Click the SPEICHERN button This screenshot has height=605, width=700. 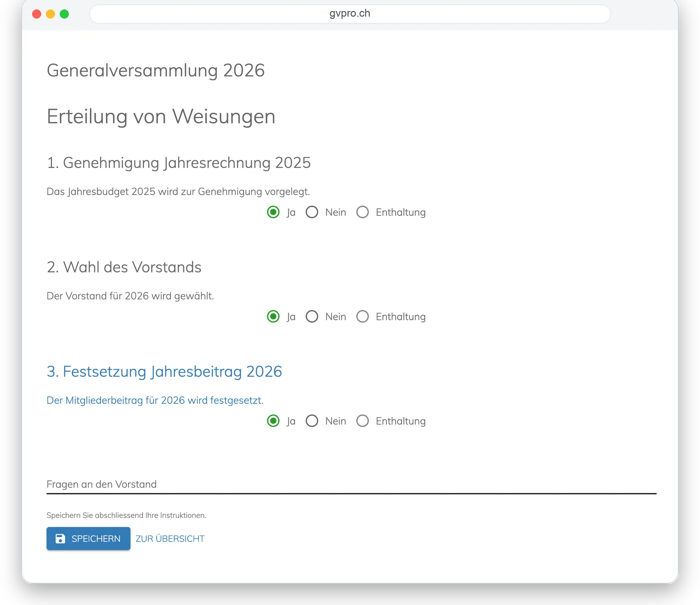click(88, 539)
